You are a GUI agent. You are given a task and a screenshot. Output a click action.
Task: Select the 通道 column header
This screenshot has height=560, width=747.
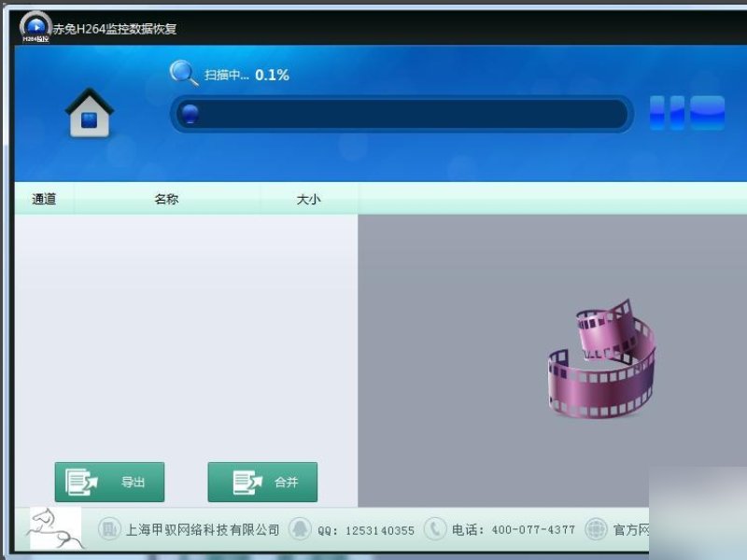(x=44, y=198)
